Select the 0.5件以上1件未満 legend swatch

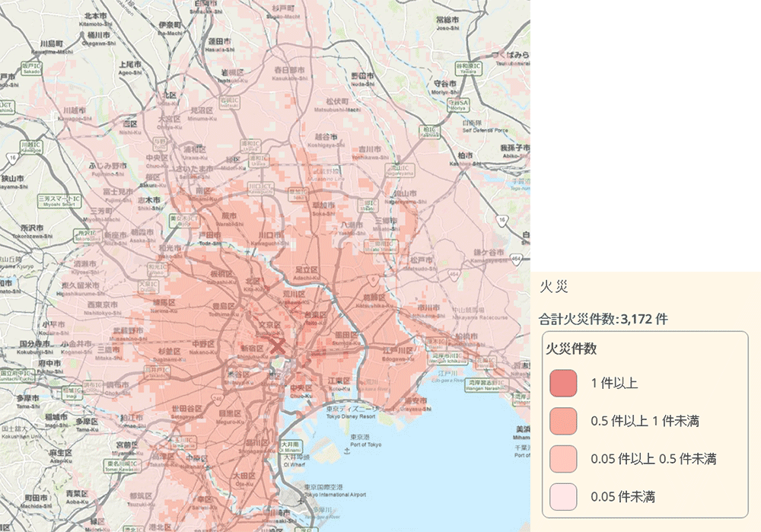[563, 420]
